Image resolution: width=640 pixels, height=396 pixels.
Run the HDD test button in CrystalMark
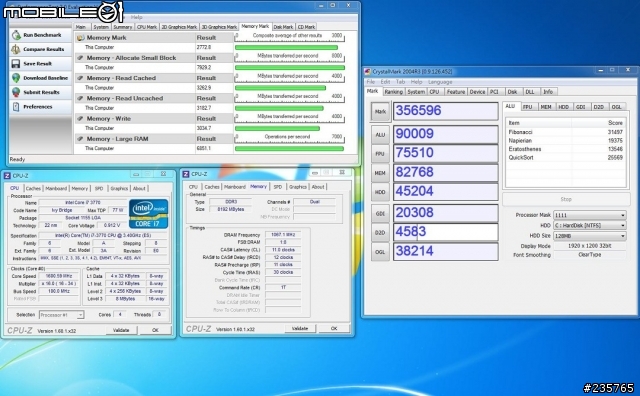click(380, 192)
